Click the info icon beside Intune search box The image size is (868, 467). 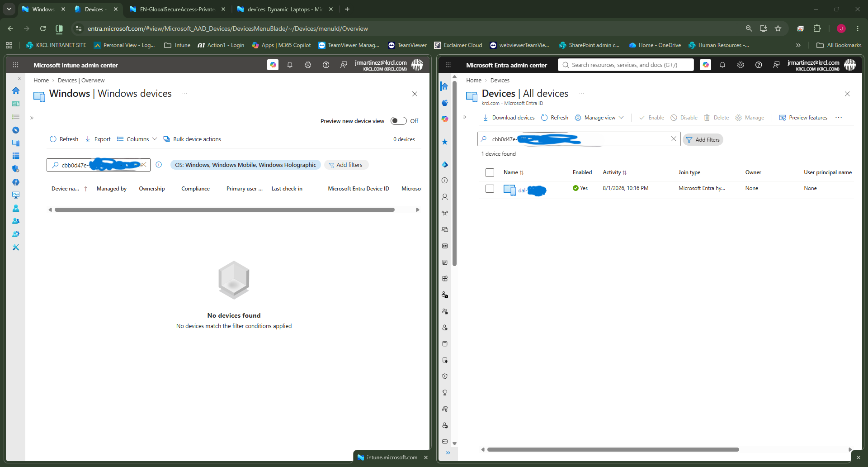pyautogui.click(x=159, y=165)
